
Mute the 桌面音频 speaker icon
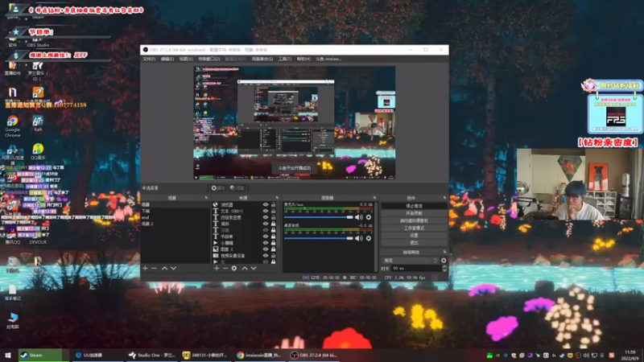point(358,238)
